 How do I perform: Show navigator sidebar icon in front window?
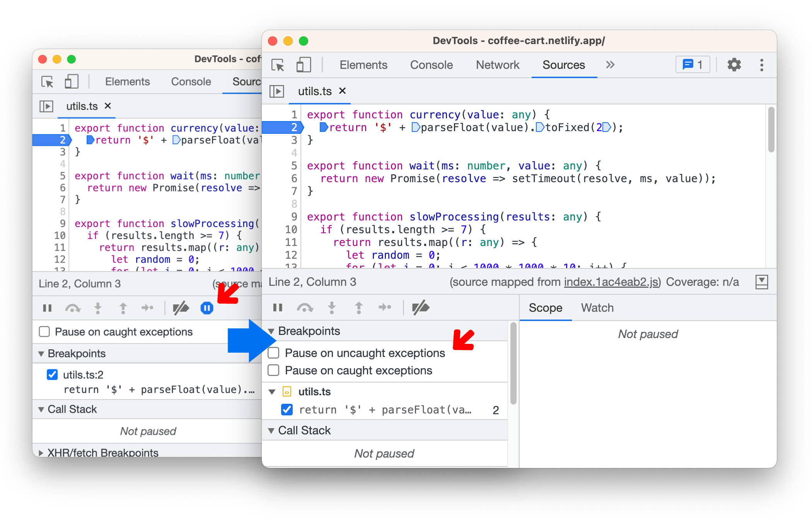[x=277, y=91]
